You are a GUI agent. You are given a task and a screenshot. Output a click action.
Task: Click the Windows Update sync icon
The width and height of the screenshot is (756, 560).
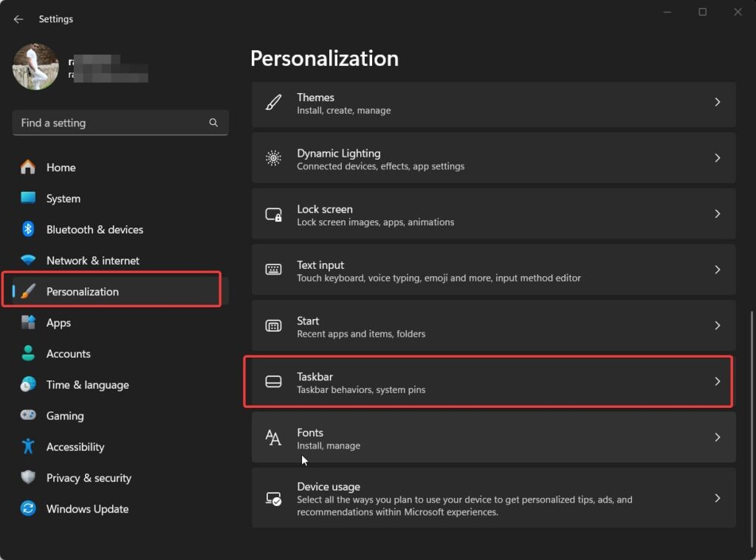(x=28, y=508)
